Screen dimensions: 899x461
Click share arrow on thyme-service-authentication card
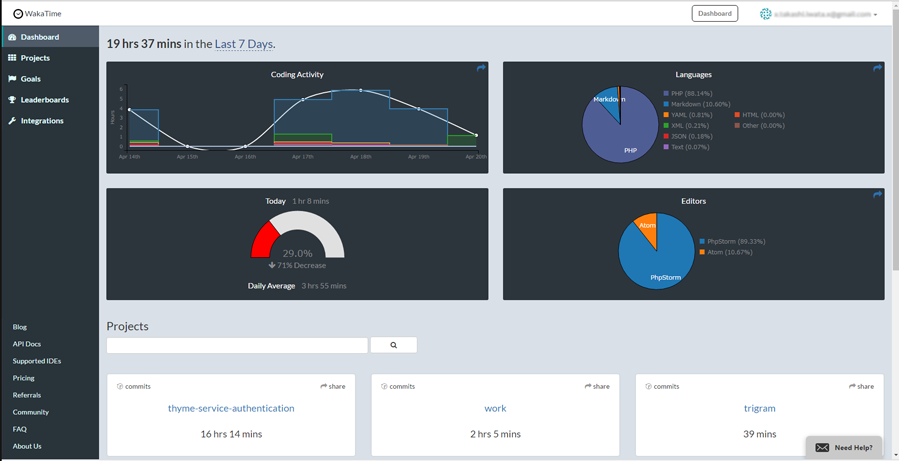tap(323, 386)
